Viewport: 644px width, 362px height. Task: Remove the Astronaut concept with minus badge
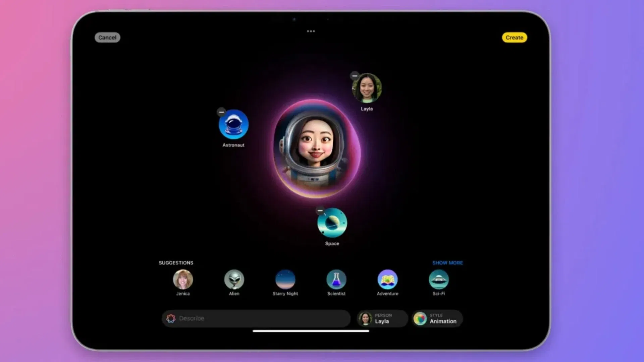[221, 112]
